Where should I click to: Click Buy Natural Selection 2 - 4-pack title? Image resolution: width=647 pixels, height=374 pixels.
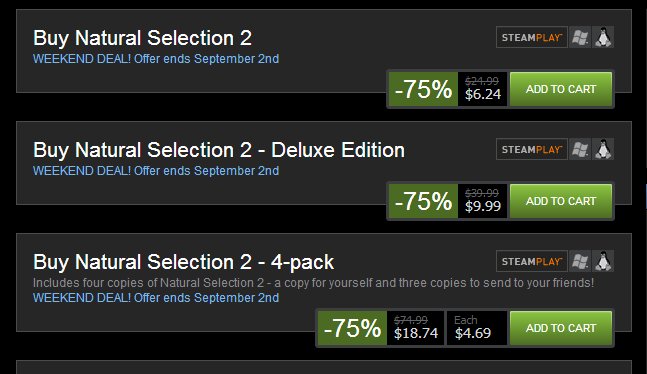pos(183,262)
